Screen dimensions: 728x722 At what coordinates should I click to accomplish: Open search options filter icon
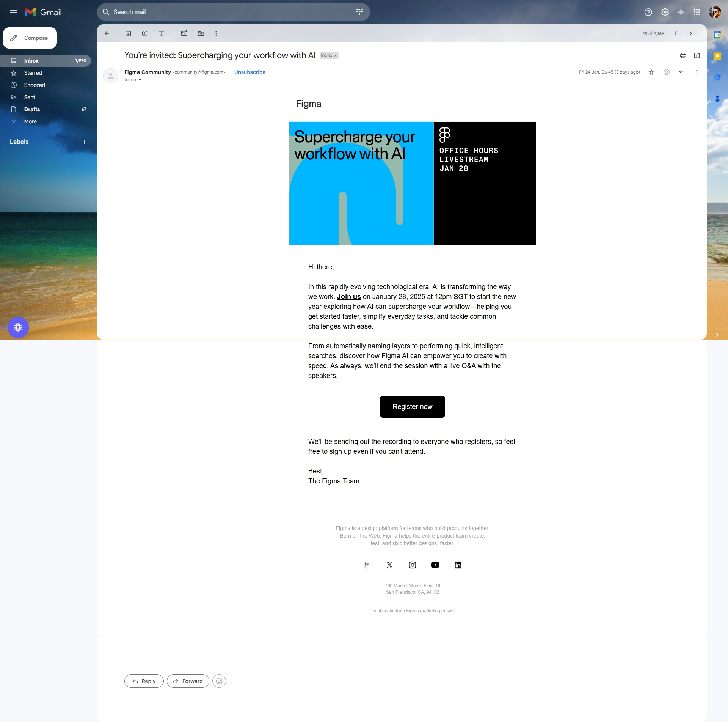[359, 12]
